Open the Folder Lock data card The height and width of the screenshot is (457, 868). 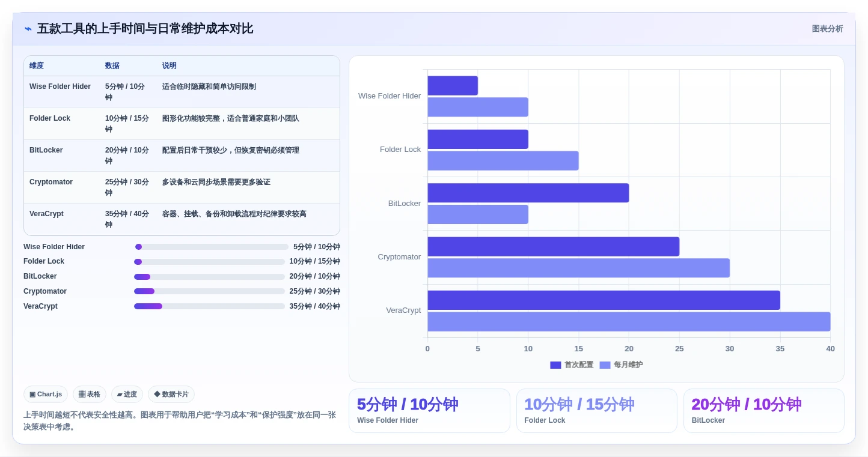coord(597,411)
